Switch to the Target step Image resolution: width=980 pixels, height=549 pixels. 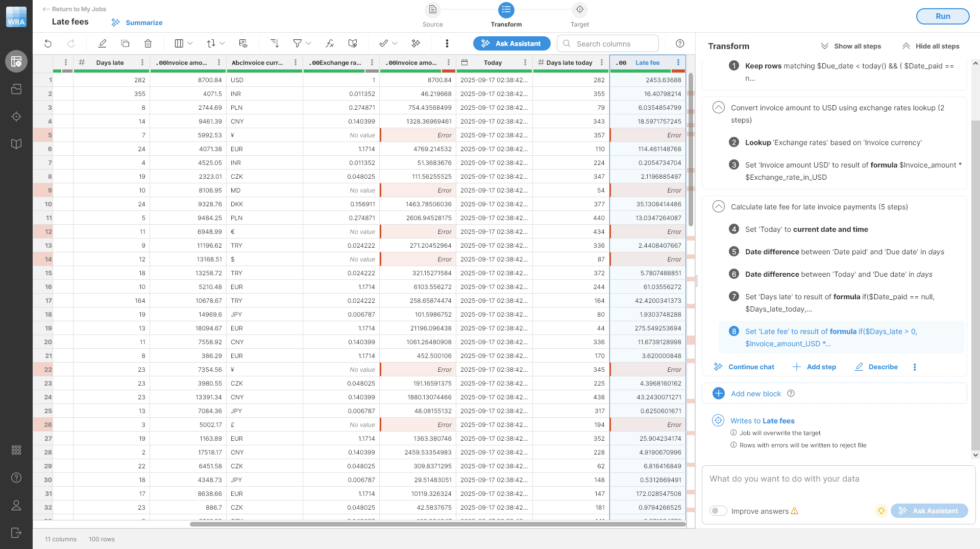(x=579, y=15)
